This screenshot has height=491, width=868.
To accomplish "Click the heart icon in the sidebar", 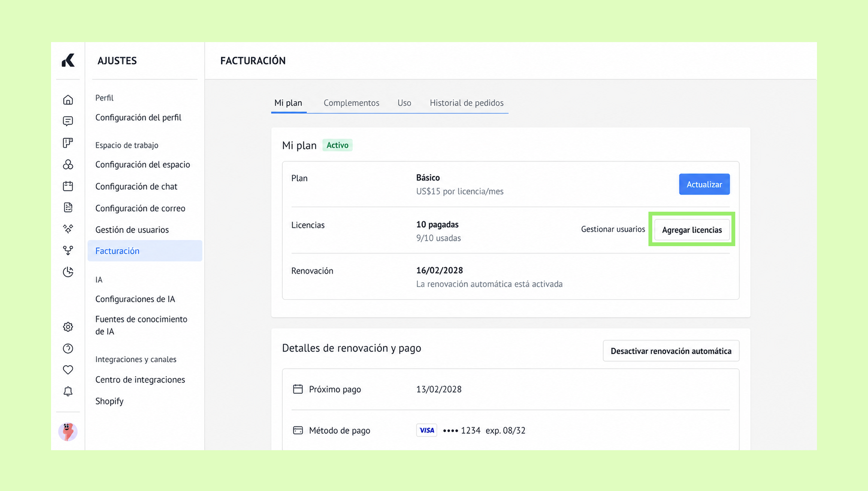I will pos(68,370).
